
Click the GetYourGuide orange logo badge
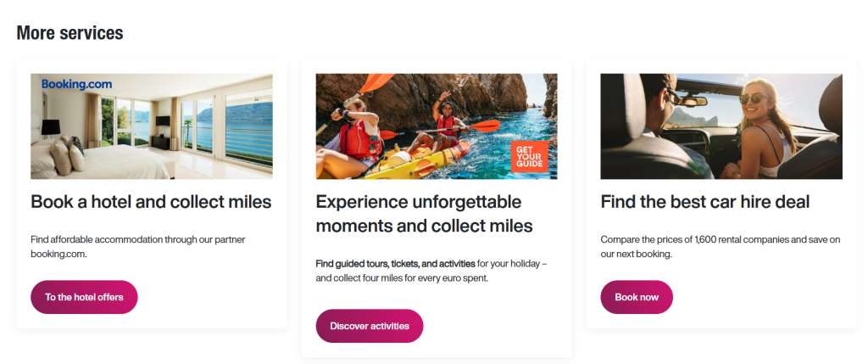point(529,157)
